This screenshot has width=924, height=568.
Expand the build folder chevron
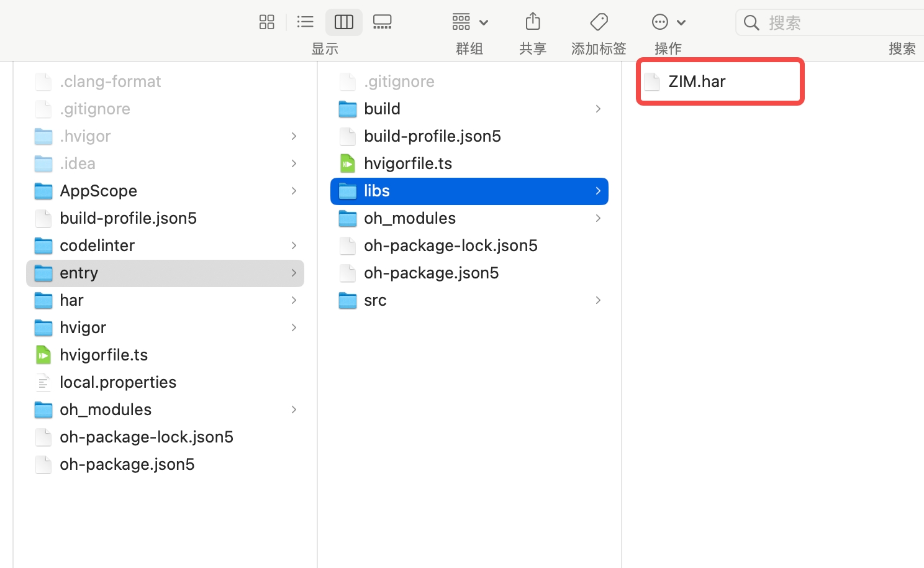(x=598, y=109)
